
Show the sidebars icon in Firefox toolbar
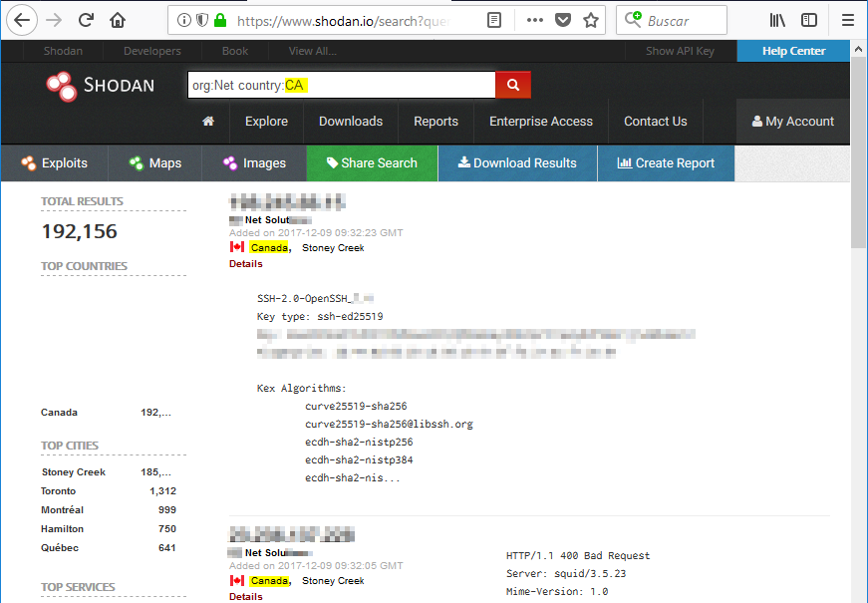(x=809, y=20)
